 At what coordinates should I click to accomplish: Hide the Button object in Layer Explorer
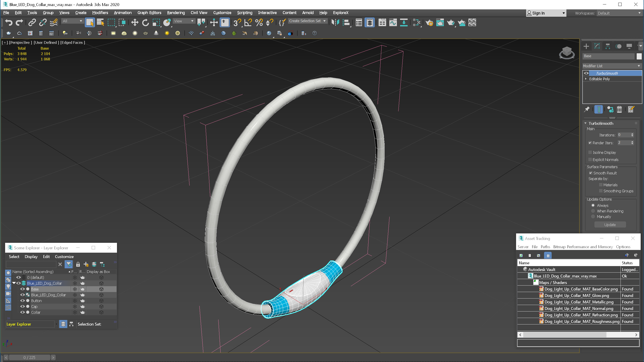(22, 301)
